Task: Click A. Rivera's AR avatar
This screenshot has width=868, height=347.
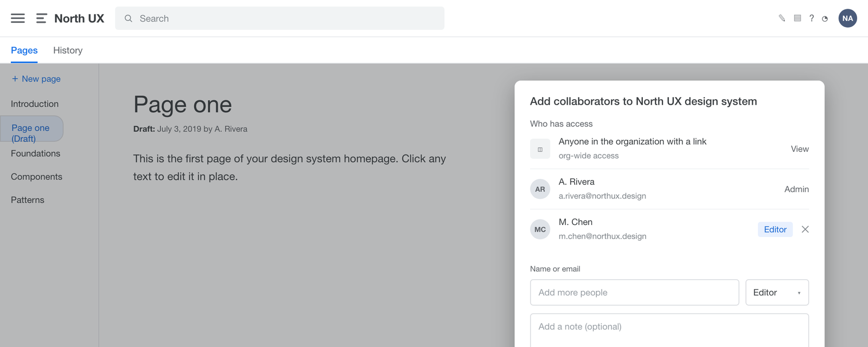Action: coord(540,189)
